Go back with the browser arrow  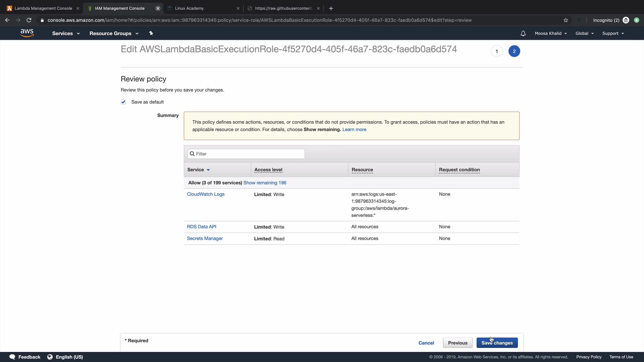[7, 20]
